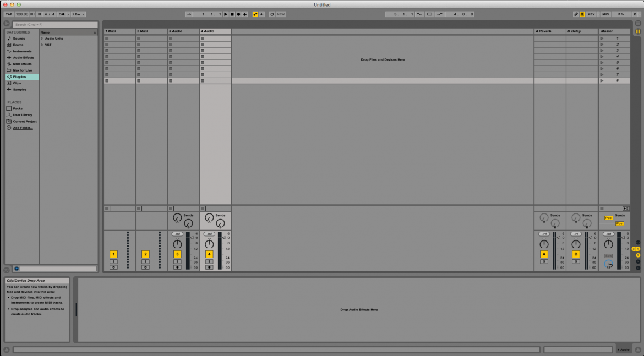This screenshot has height=356, width=644.
Task: Toggle the Loop switch in the transport
Action: click(x=430, y=14)
